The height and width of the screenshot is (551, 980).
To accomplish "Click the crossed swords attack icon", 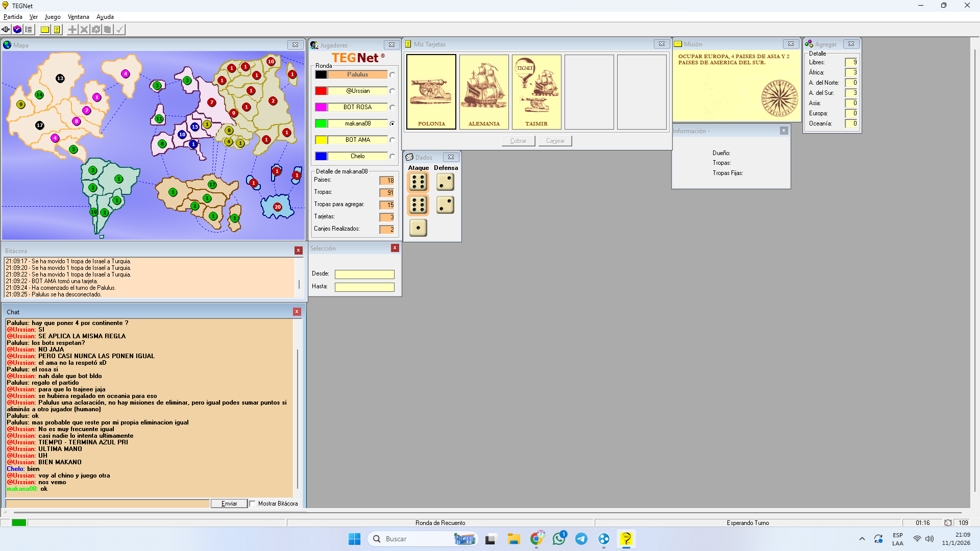I will [84, 30].
